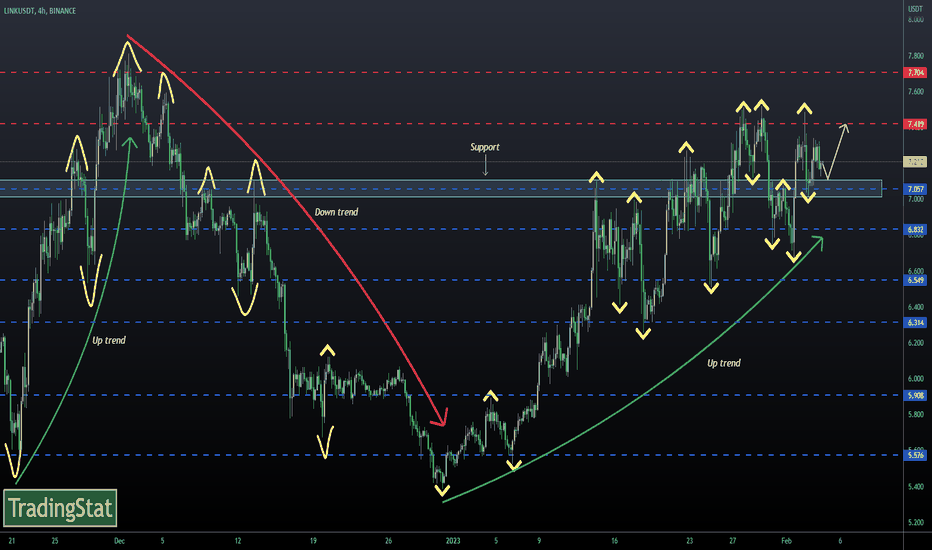This screenshot has width=932, height=550.
Task: Click the 7.600 tick on the price axis
Action: (915, 92)
